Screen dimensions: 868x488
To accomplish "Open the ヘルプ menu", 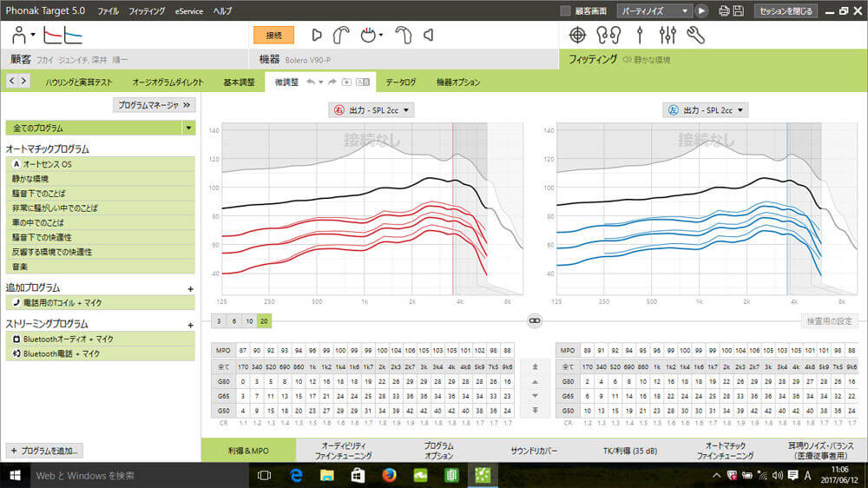I will click(x=222, y=11).
